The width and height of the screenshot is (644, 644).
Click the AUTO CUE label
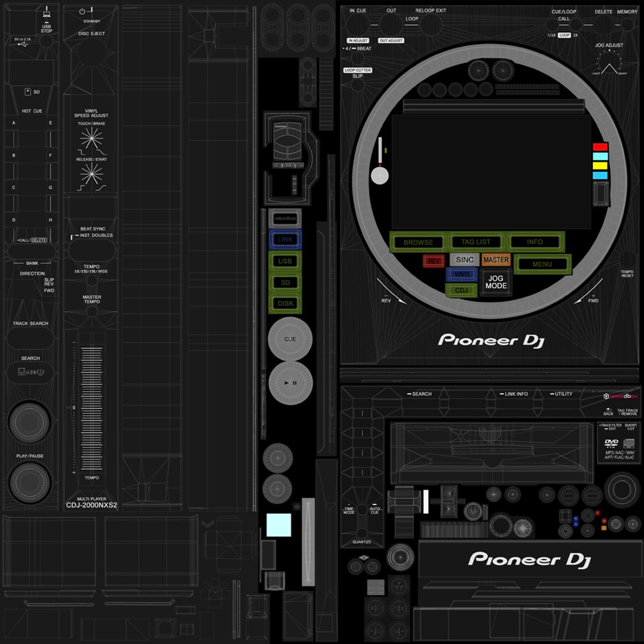click(374, 510)
